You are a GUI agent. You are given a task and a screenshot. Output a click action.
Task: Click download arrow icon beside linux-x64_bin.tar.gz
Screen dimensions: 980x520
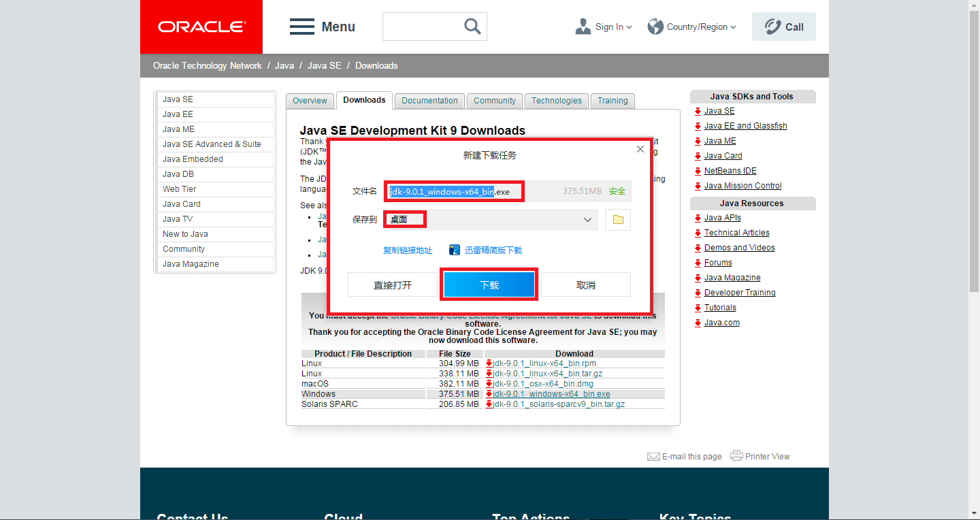tap(489, 374)
